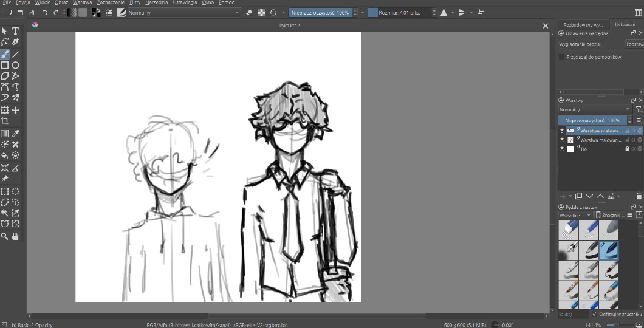This screenshot has height=328, width=644.
Task: Enable 'Przyciągaj do pomocników' checkbox
Action: point(562,57)
